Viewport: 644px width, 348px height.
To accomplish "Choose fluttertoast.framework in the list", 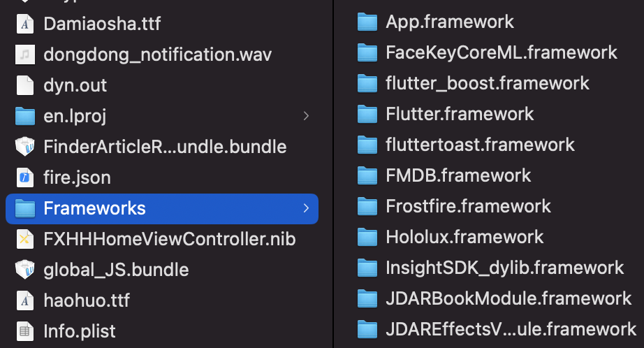I will (480, 145).
